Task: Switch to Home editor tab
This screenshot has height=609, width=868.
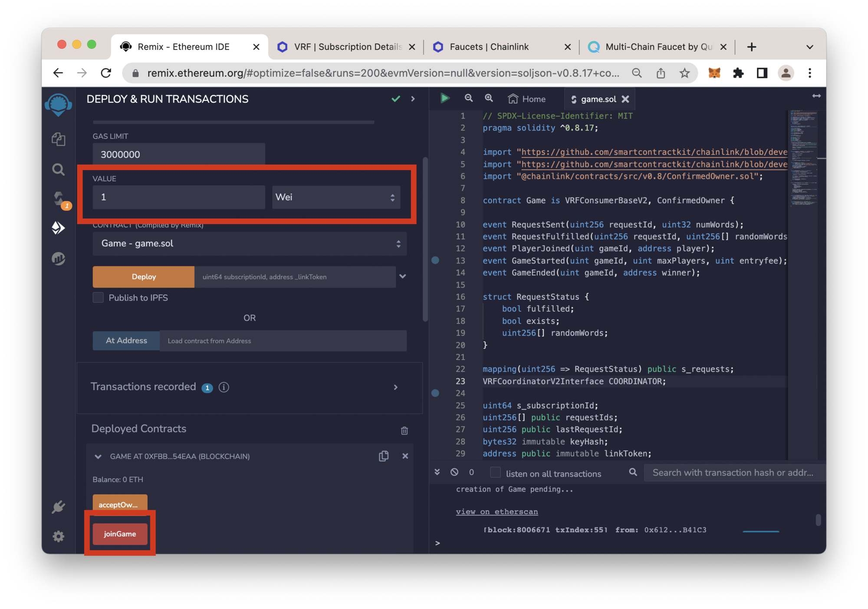Action: 527,99
